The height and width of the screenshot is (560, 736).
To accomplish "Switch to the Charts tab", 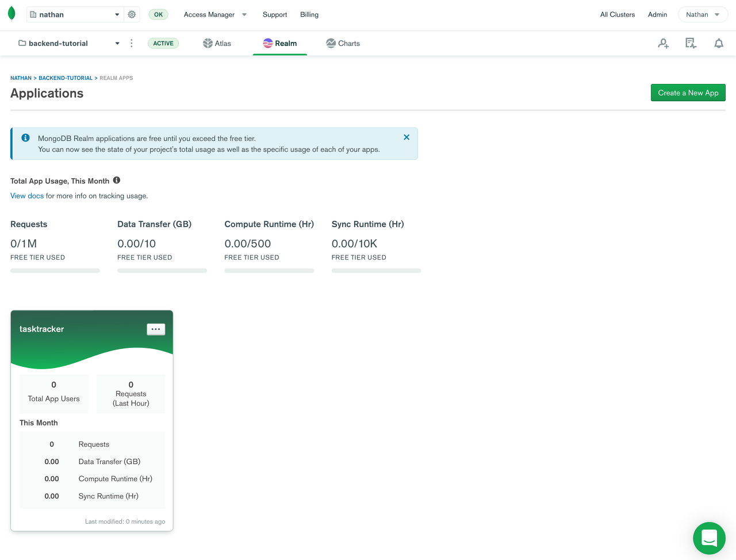I will pyautogui.click(x=343, y=43).
